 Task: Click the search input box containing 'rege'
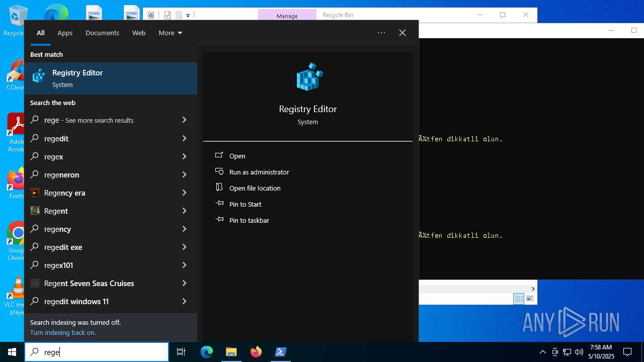point(97,352)
